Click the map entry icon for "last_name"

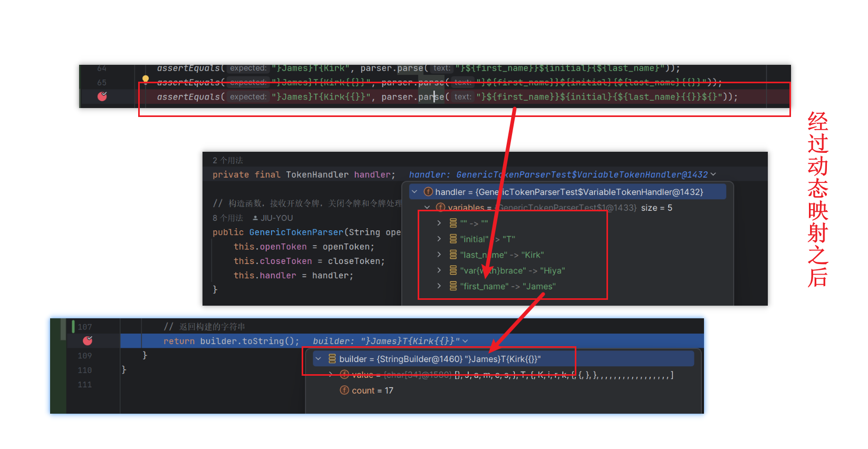click(453, 255)
